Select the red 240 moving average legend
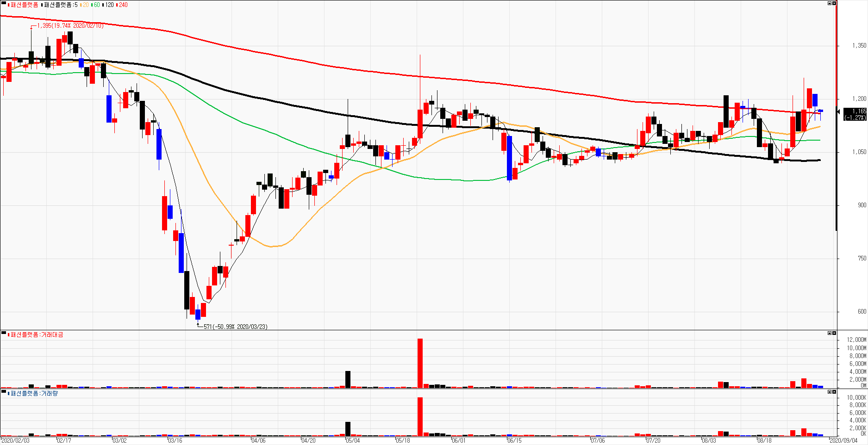This screenshot has width=868, height=445. (x=122, y=5)
